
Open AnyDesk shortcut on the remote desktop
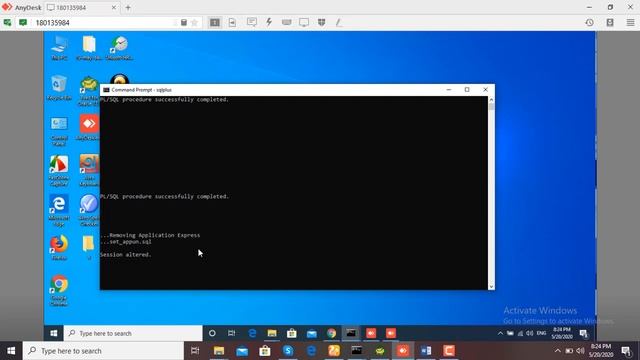tap(89, 127)
